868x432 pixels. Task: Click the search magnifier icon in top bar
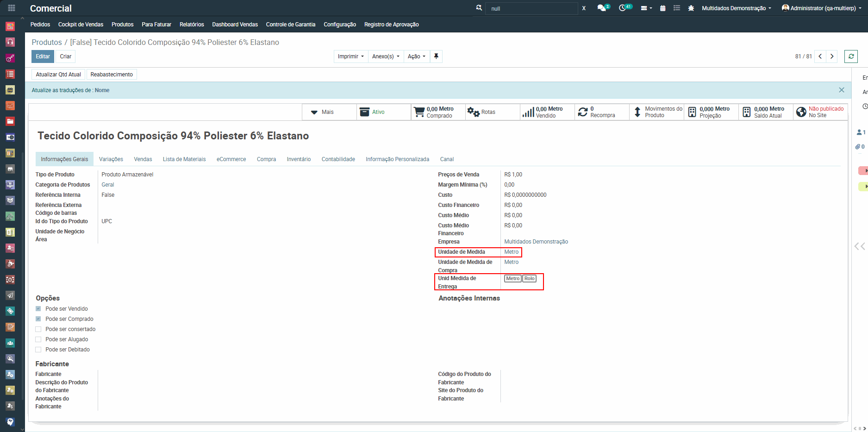coord(479,8)
